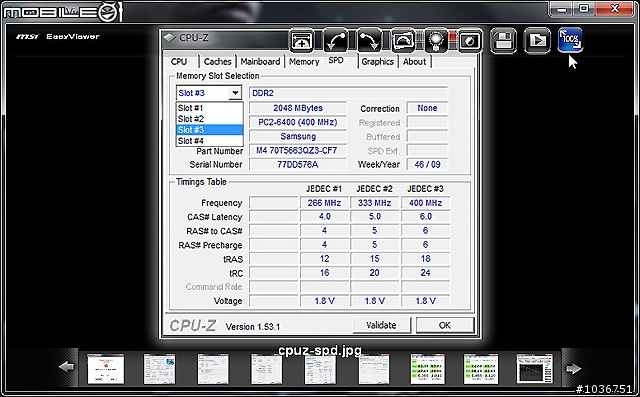Minimize the EasyViewer window
The image size is (640, 397).
(562, 9)
